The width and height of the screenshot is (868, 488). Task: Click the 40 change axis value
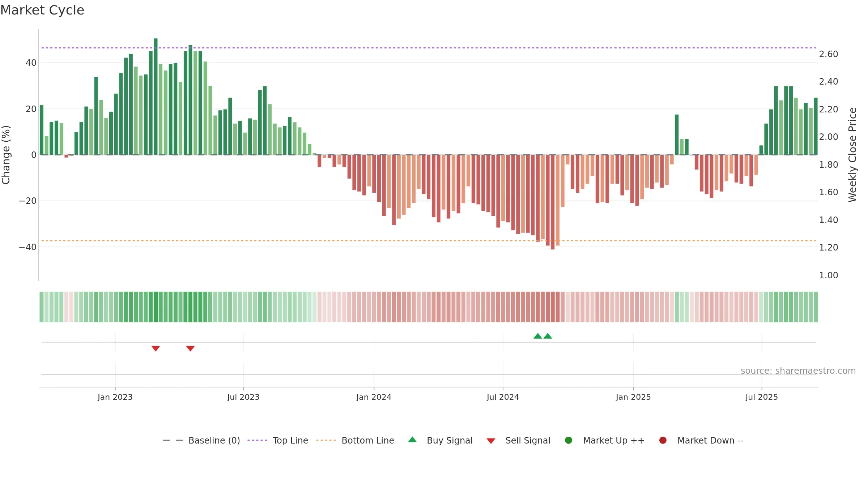(31, 63)
